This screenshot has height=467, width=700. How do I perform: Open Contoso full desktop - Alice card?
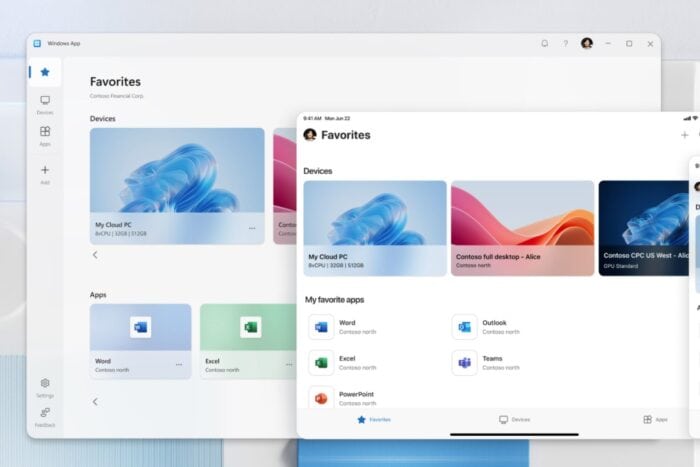522,228
